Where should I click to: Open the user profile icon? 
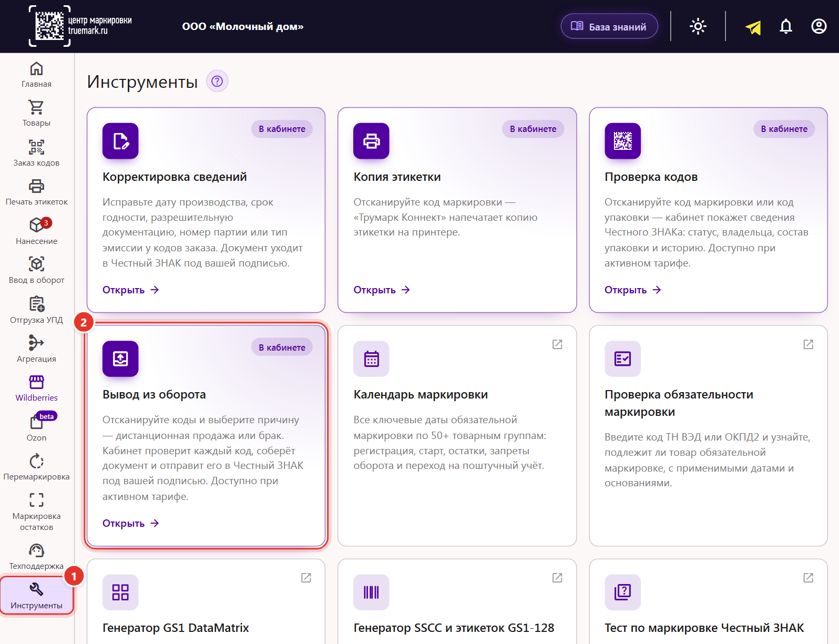coord(819,26)
